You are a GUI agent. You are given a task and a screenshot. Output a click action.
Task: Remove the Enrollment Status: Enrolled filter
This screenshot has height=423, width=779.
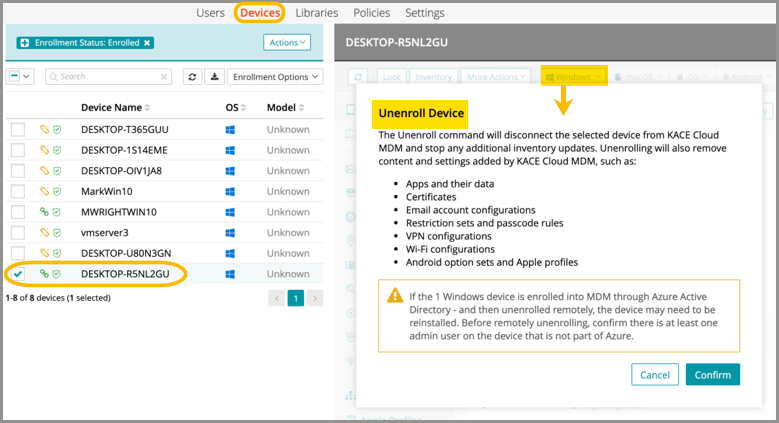[x=148, y=43]
